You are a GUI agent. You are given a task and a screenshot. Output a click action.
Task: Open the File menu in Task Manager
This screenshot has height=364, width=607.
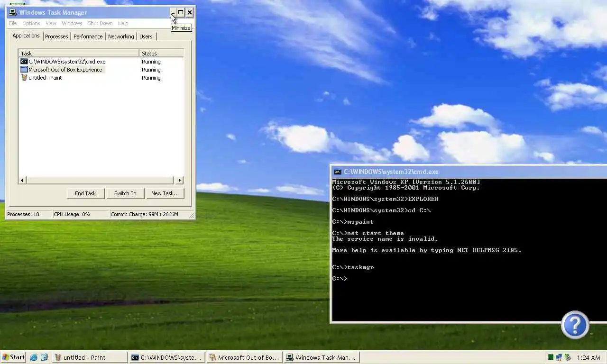(13, 23)
